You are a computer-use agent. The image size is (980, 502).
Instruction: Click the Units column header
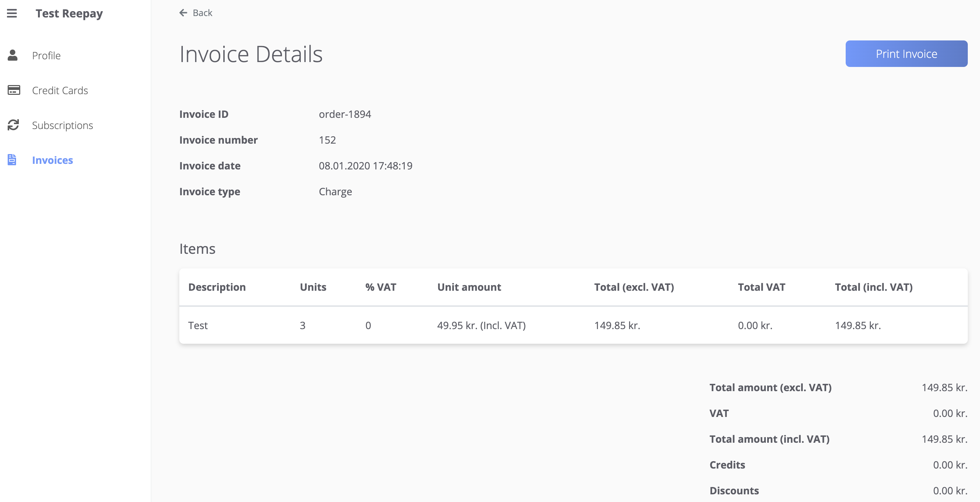pyautogui.click(x=313, y=287)
